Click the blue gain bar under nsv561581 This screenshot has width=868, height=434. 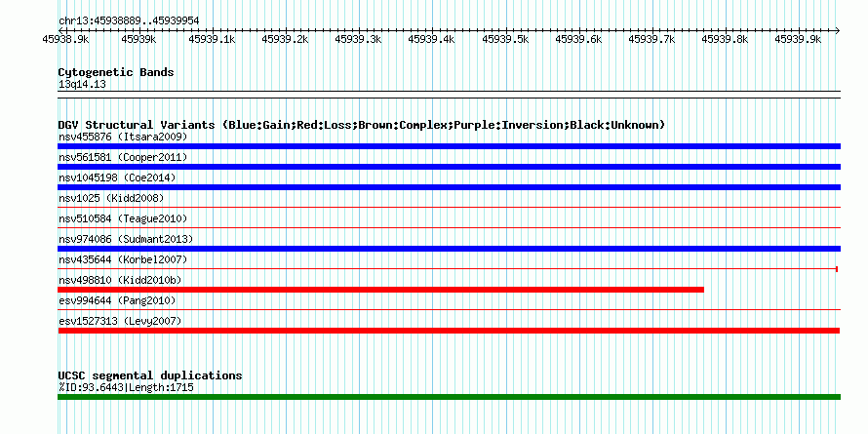click(x=449, y=167)
